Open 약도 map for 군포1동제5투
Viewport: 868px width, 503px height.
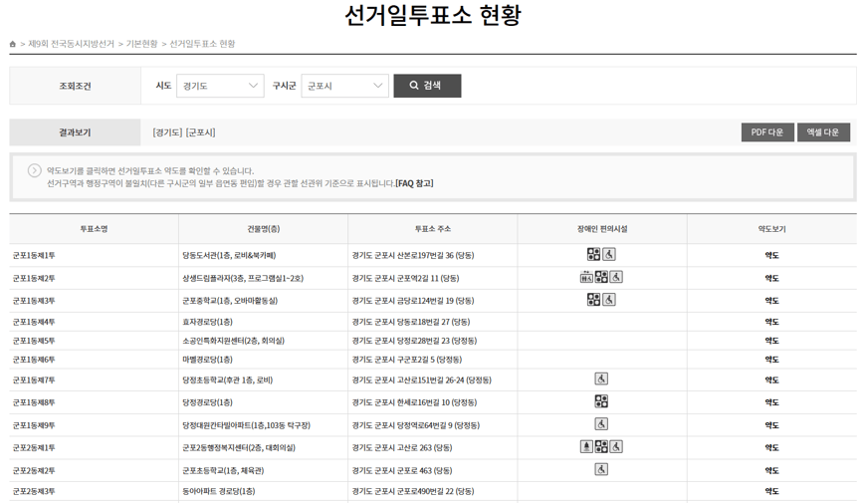coord(771,341)
